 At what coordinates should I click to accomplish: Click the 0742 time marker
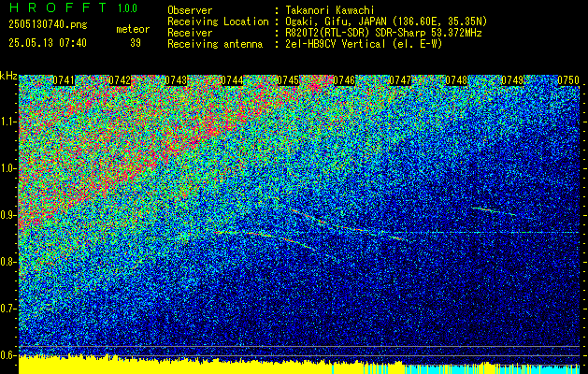[120, 80]
